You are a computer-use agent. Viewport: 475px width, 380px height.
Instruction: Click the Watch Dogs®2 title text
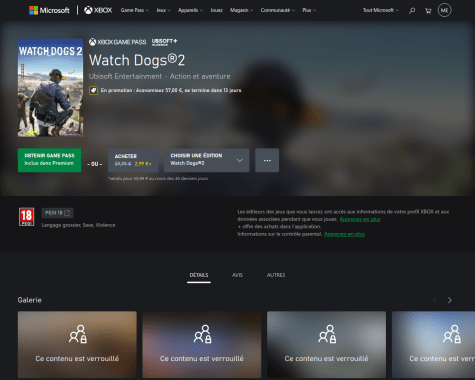[x=137, y=60]
